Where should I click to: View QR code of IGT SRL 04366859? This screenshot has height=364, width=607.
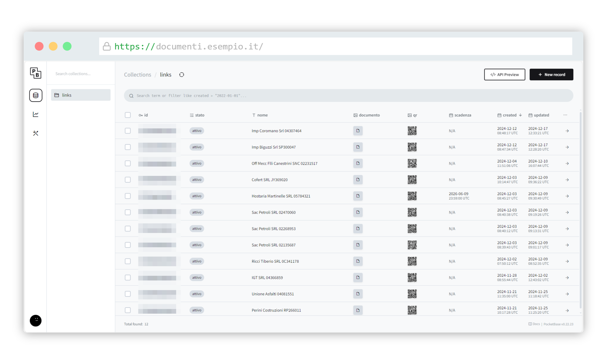click(x=412, y=278)
